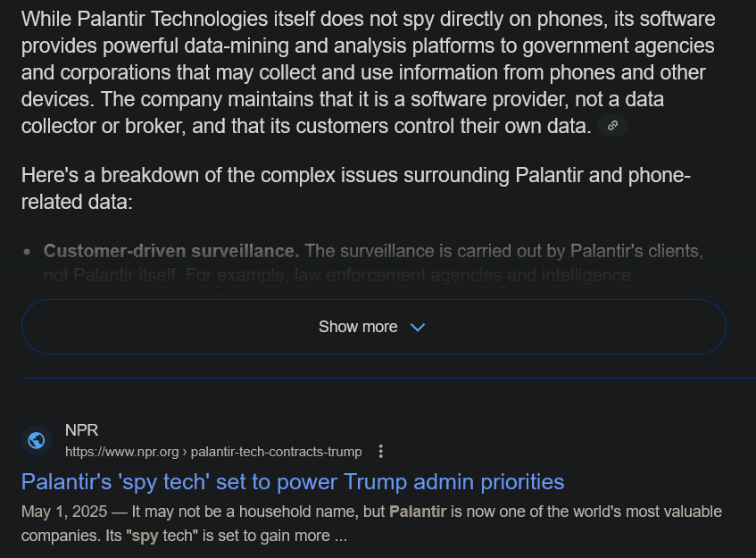The height and width of the screenshot is (558, 756).
Task: Click the bold "spy" word in NPR snippet
Action: pyautogui.click(x=145, y=537)
